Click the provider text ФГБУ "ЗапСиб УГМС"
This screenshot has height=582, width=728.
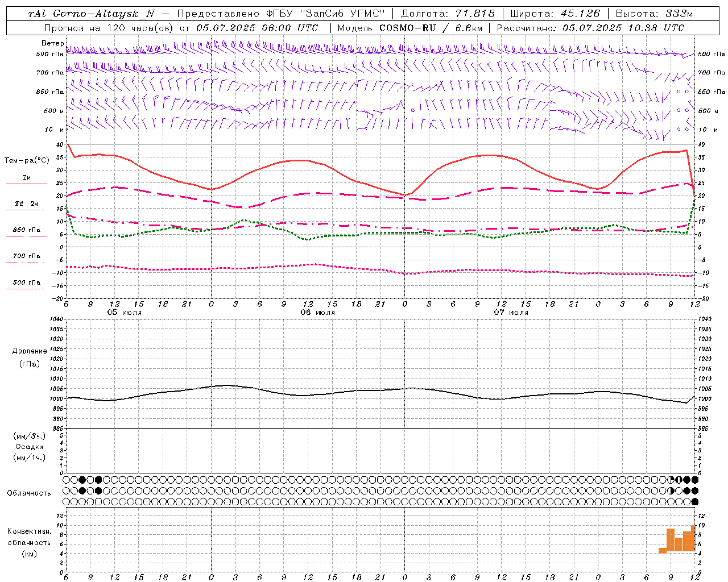click(325, 14)
